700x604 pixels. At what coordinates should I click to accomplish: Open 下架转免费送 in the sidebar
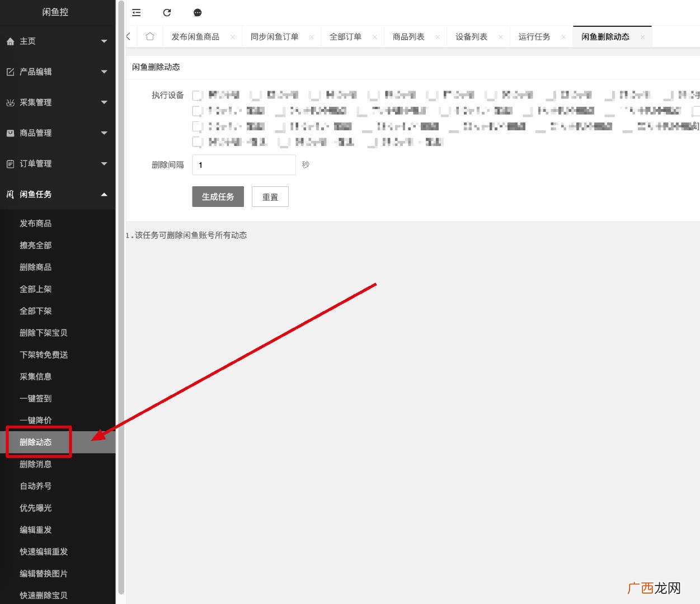pyautogui.click(x=44, y=355)
